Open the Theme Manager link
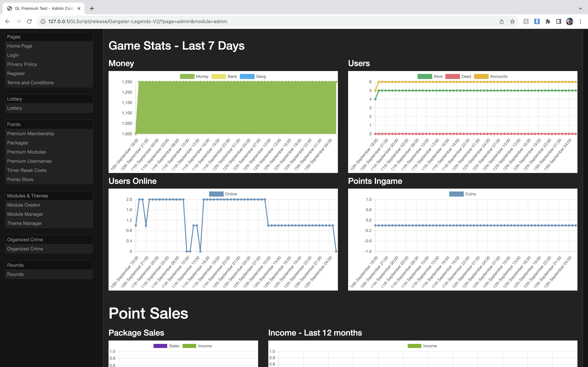The width and height of the screenshot is (588, 367). (x=24, y=223)
